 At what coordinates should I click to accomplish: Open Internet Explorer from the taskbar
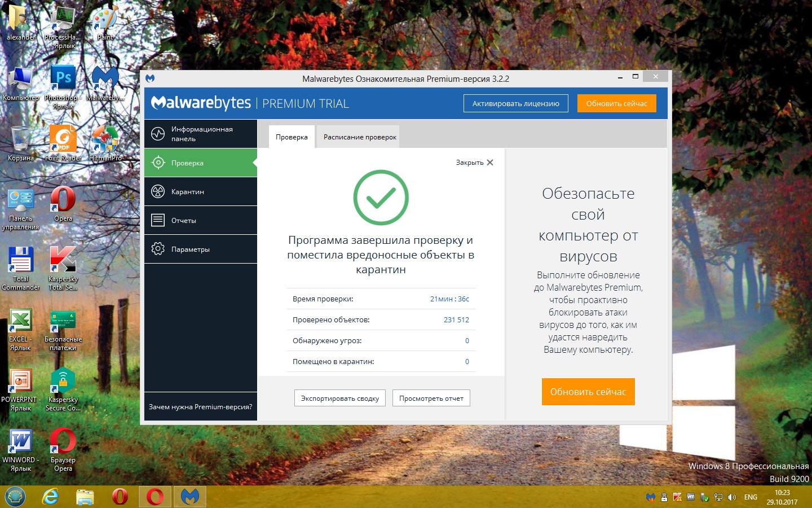(x=51, y=497)
